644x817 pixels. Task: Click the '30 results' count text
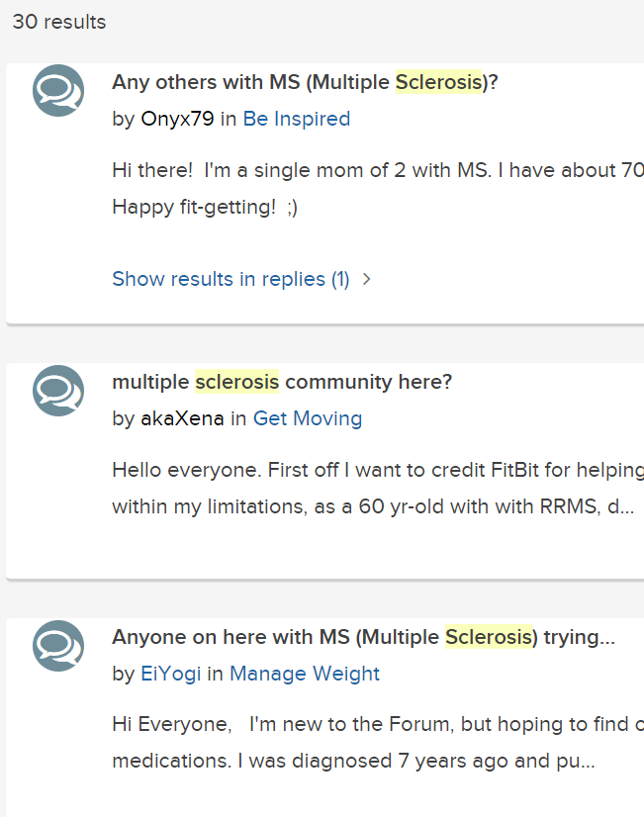pyautogui.click(x=59, y=22)
